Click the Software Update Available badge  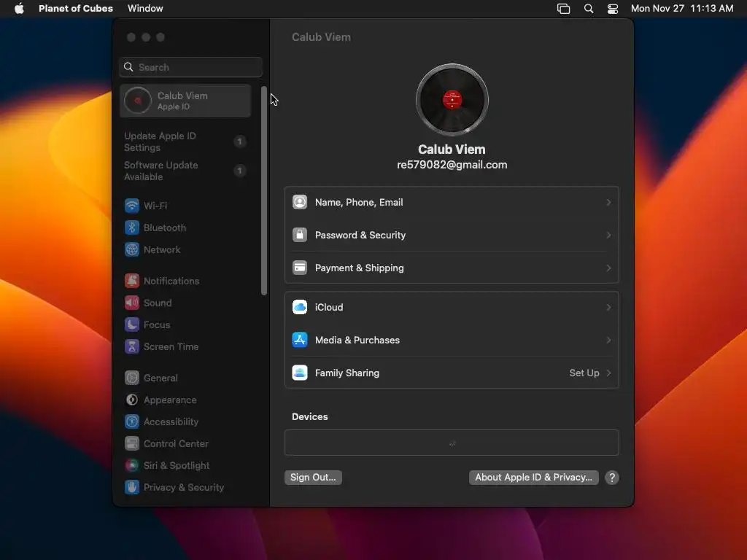click(239, 171)
